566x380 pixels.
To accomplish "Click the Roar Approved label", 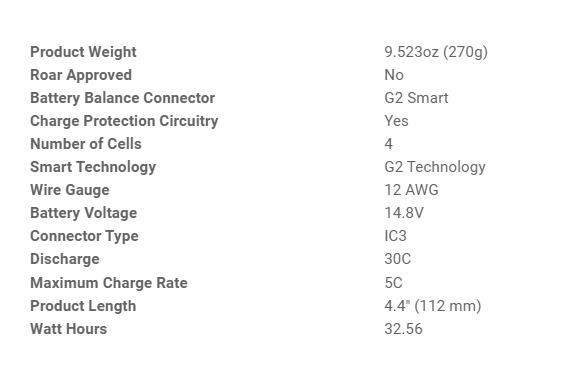I will click(81, 75).
